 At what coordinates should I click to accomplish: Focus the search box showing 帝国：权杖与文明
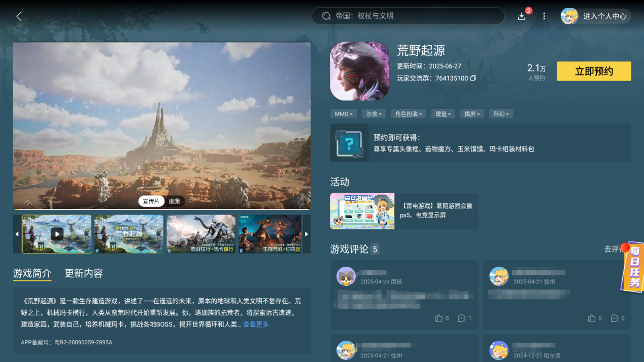pyautogui.click(x=408, y=16)
